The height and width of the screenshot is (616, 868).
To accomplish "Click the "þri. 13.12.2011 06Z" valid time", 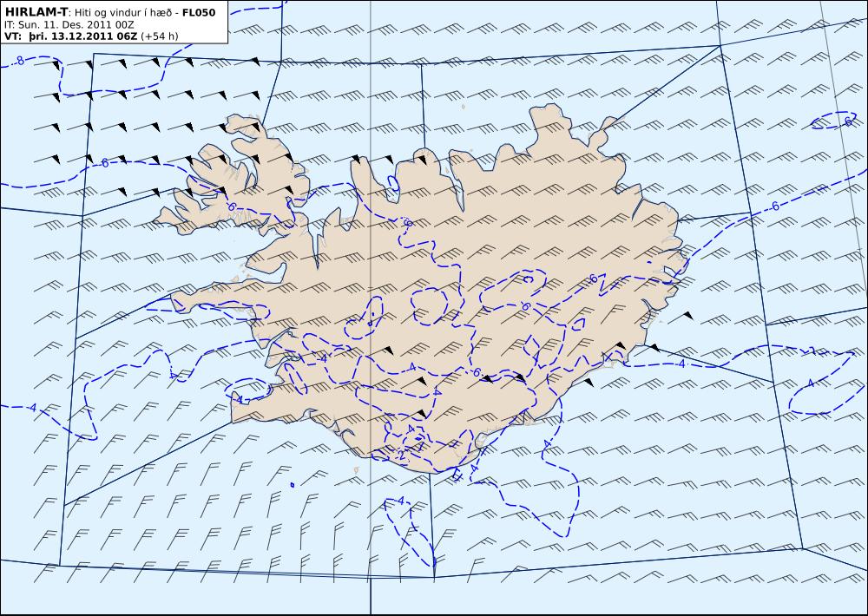I will (82, 36).
